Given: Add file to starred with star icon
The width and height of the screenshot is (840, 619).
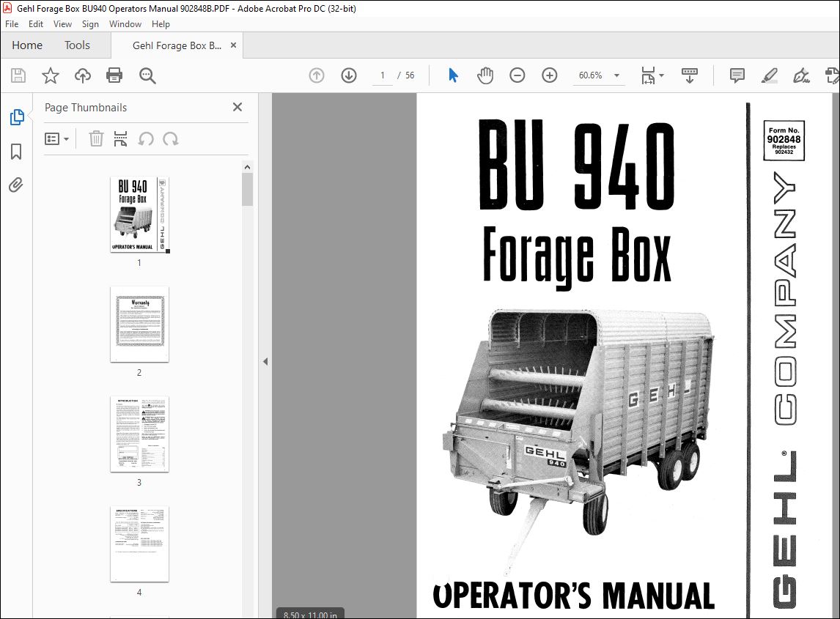Looking at the screenshot, I should pos(51,75).
